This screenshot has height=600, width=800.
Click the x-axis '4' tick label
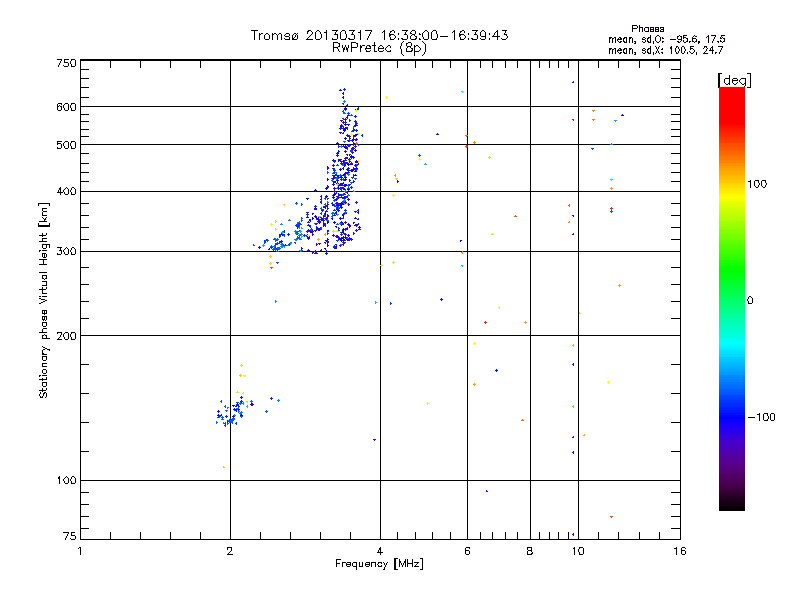coord(380,551)
